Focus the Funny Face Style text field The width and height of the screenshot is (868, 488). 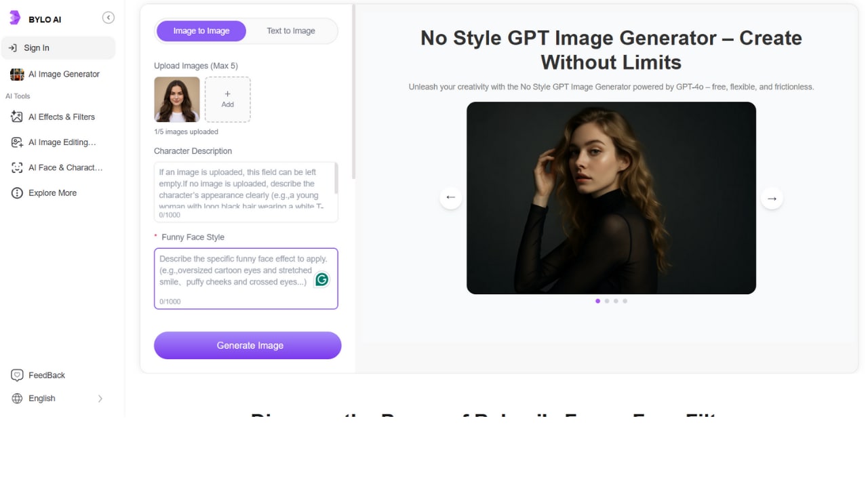click(246, 279)
